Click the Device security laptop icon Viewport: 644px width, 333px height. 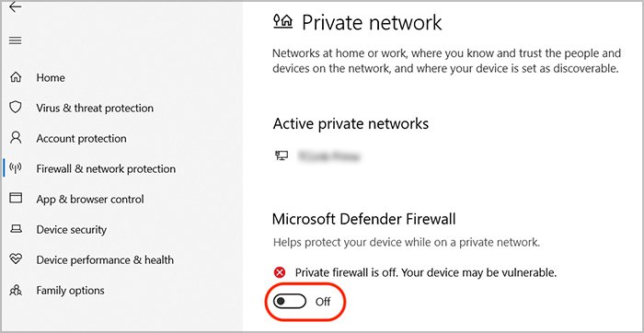pyautogui.click(x=16, y=229)
